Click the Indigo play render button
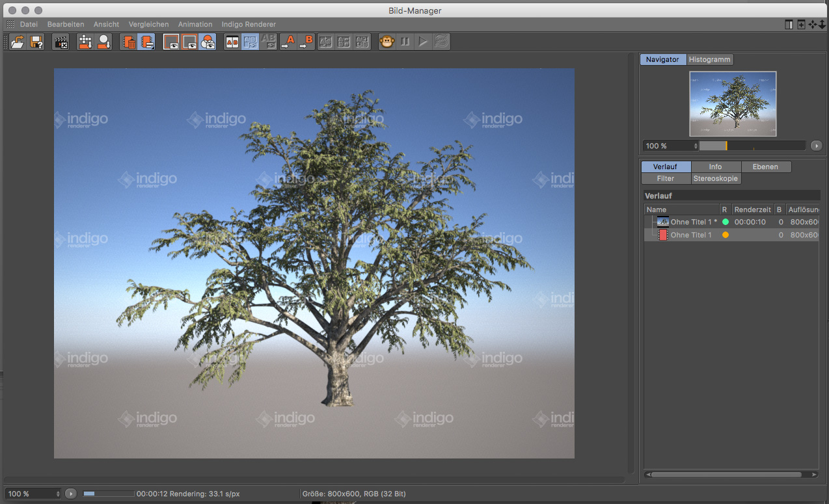Viewport: 829px width, 504px height. click(423, 42)
